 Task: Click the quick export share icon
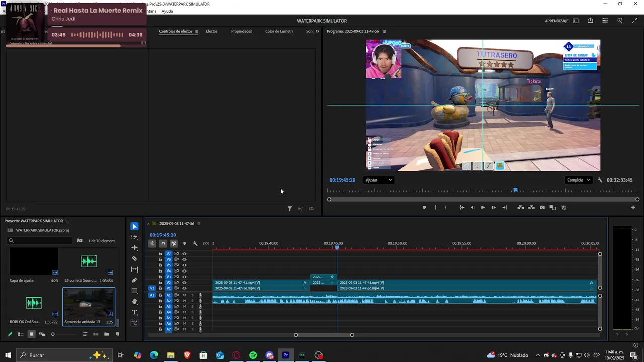590,21
